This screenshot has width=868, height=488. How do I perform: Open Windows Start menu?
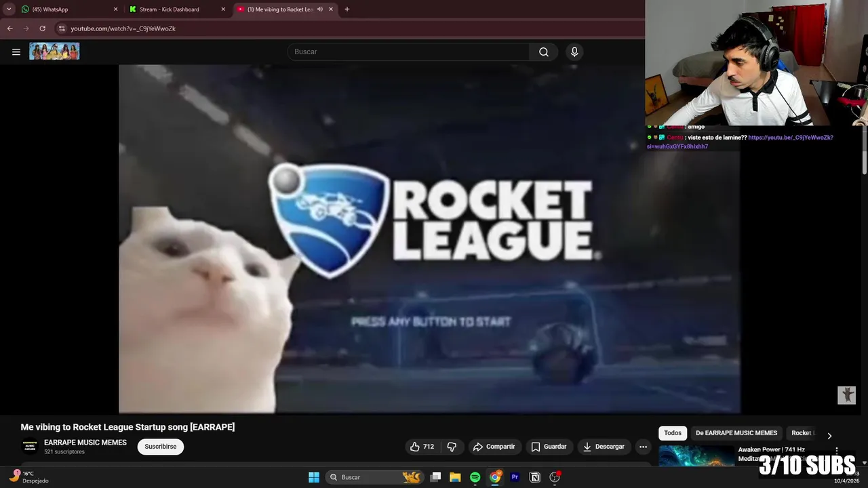314,477
